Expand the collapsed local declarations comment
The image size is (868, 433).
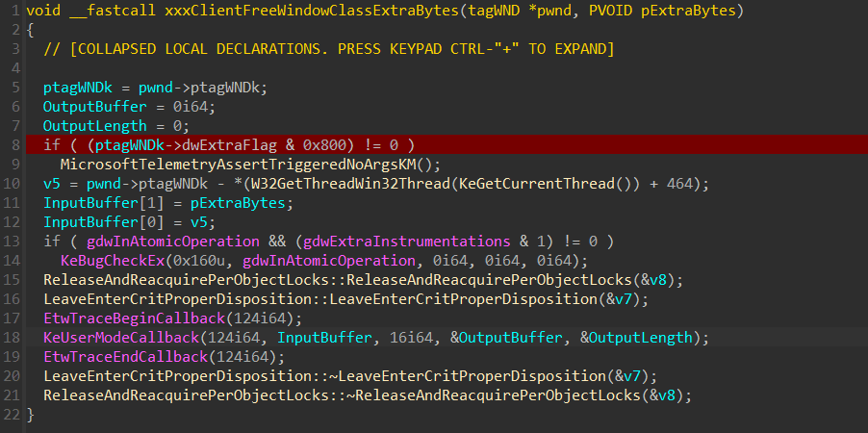(329, 49)
